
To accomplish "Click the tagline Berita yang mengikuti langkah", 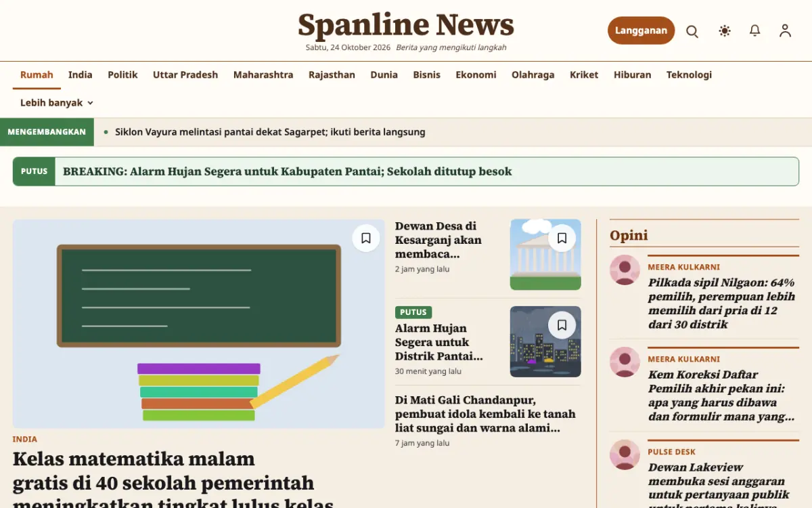I will (451, 47).
